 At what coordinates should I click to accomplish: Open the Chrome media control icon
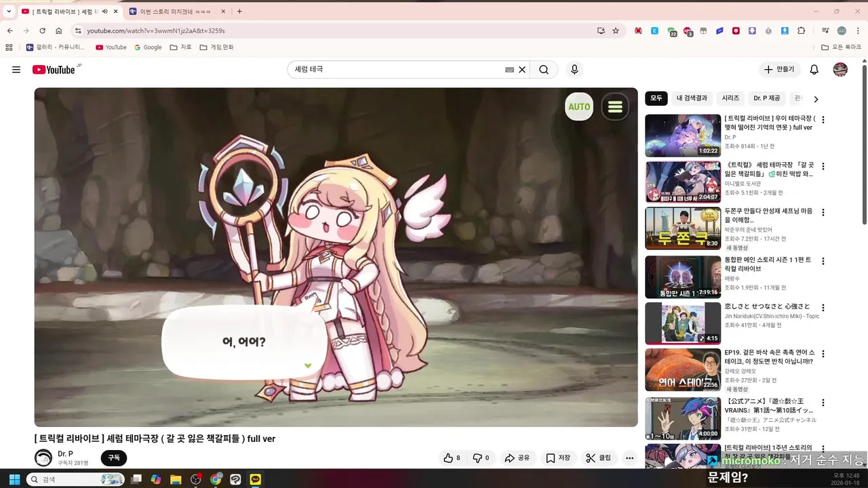(x=825, y=30)
